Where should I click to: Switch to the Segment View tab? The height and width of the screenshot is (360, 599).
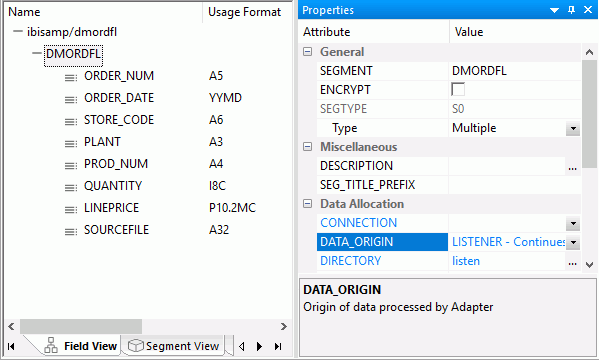174,346
